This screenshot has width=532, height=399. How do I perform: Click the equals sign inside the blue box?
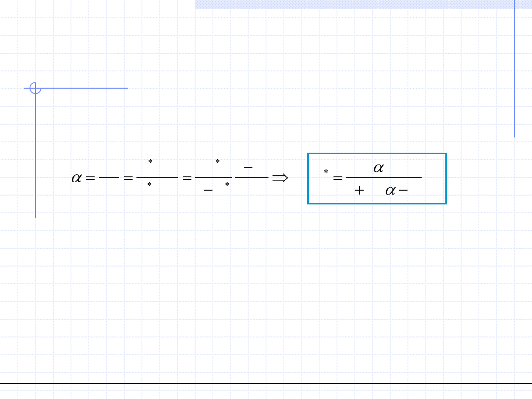click(x=338, y=178)
